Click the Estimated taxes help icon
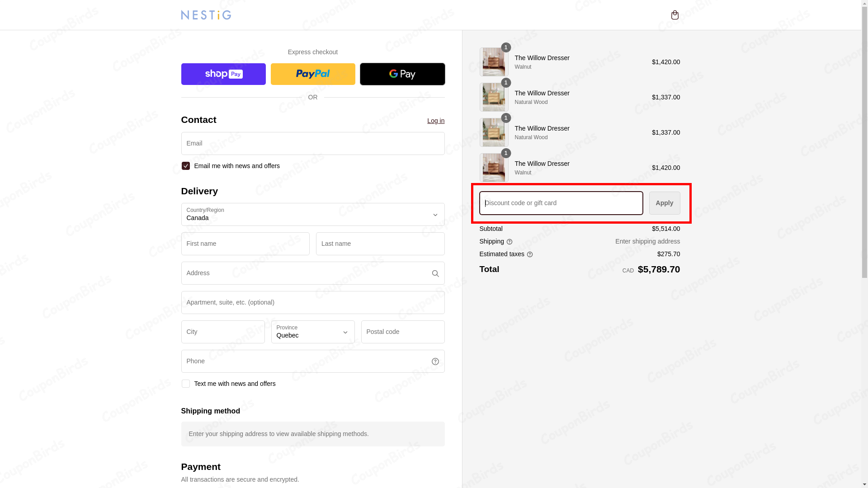Image resolution: width=868 pixels, height=488 pixels. [x=530, y=254]
